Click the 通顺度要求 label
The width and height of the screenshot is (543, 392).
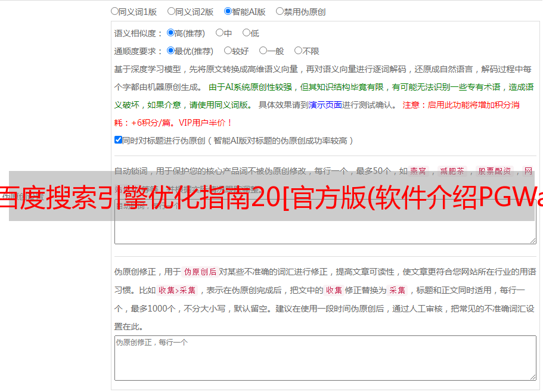click(x=138, y=51)
